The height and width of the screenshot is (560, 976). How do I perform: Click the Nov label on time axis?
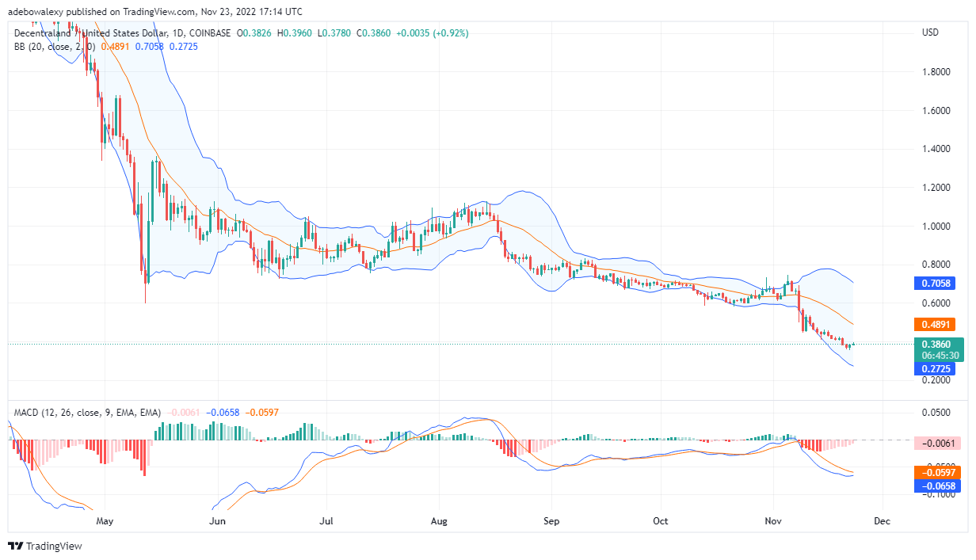pyautogui.click(x=774, y=521)
